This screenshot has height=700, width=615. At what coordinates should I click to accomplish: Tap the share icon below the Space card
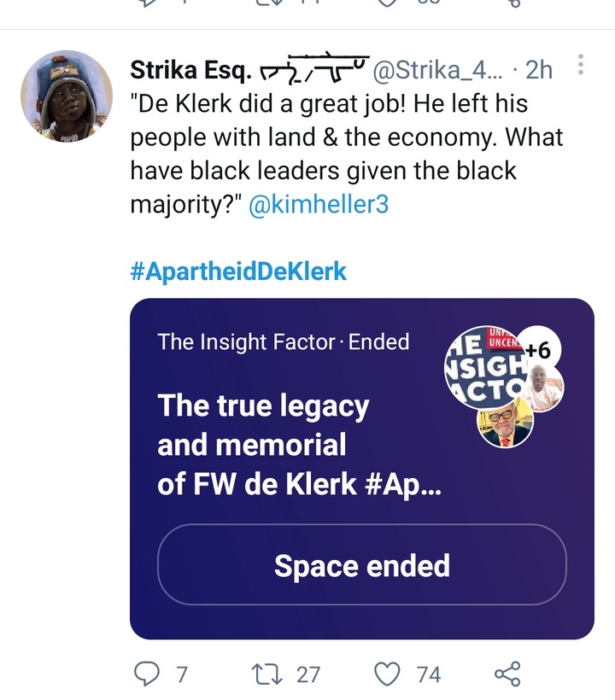[x=508, y=674]
